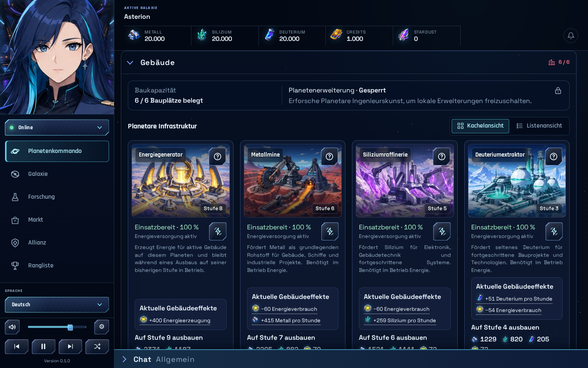Click the Metallmine building image
The image size is (588, 368).
(293, 181)
